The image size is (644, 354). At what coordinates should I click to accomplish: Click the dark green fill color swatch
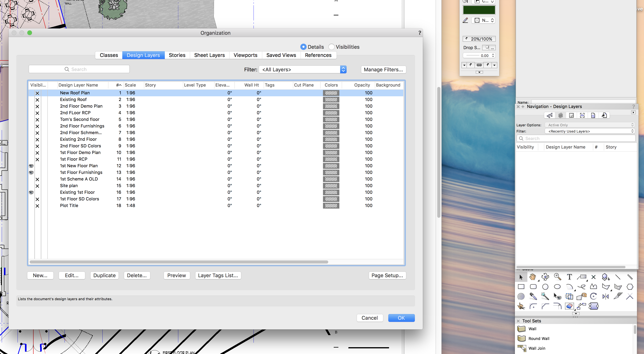(479, 10)
